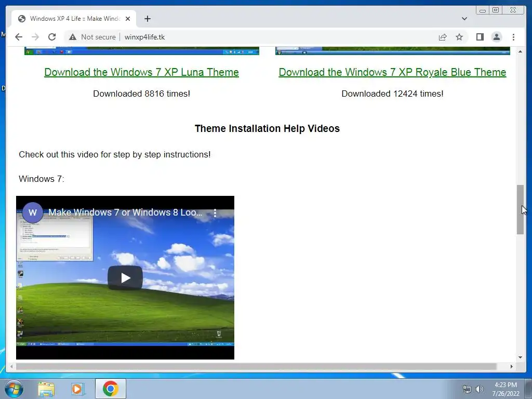Click the horizontal scrollbar thumb
The image size is (532, 399).
click(x=257, y=366)
